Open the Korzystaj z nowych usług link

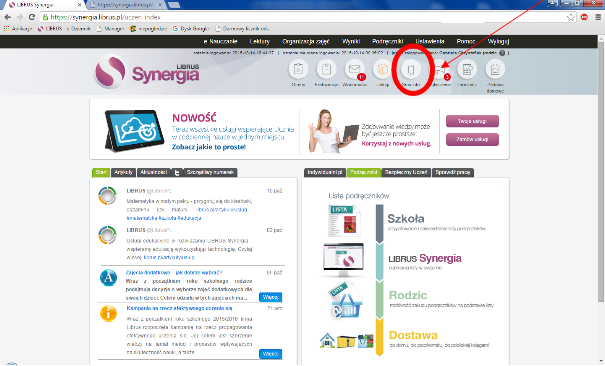tap(396, 143)
